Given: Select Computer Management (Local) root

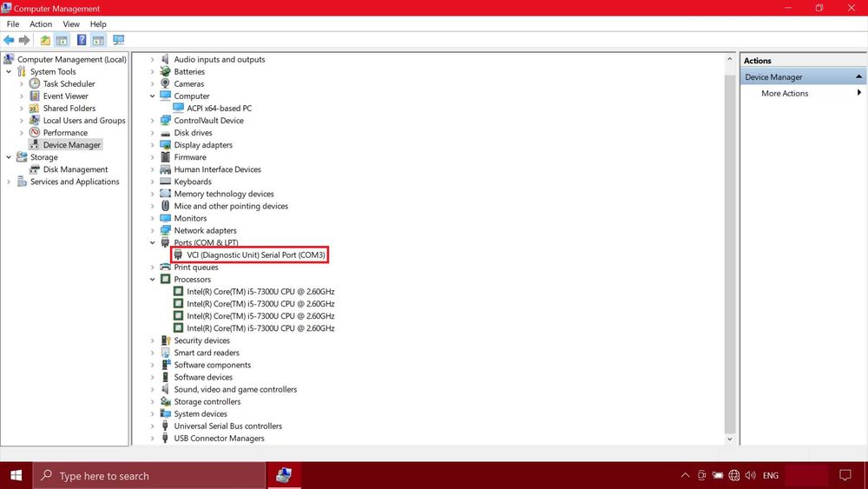Looking at the screenshot, I should point(71,59).
